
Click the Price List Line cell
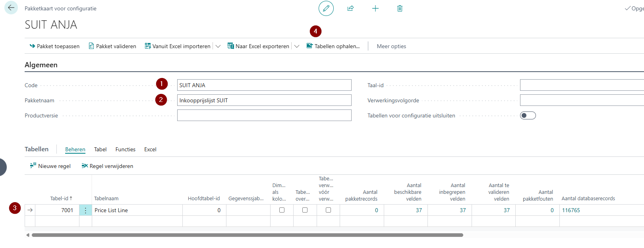tap(137, 210)
